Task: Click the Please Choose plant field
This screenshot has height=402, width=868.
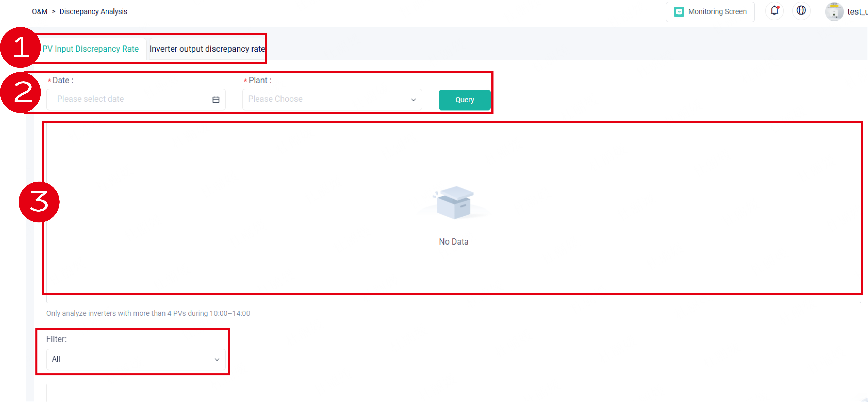Action: pos(303,99)
